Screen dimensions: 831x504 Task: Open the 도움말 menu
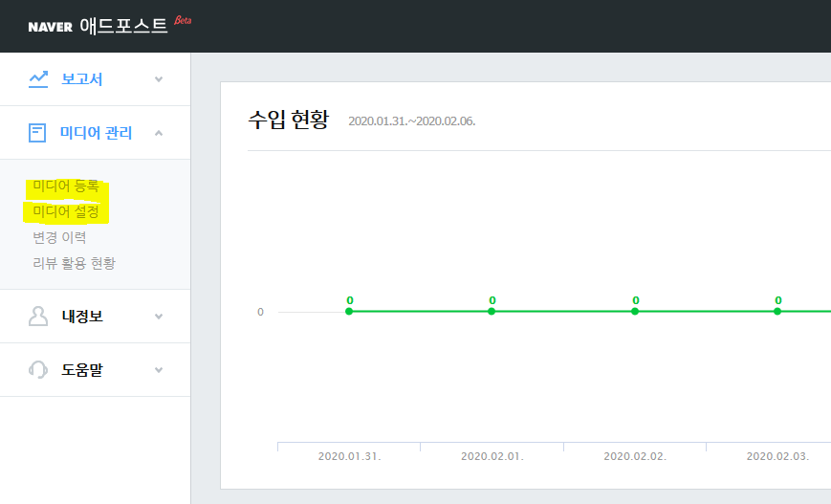tap(82, 369)
